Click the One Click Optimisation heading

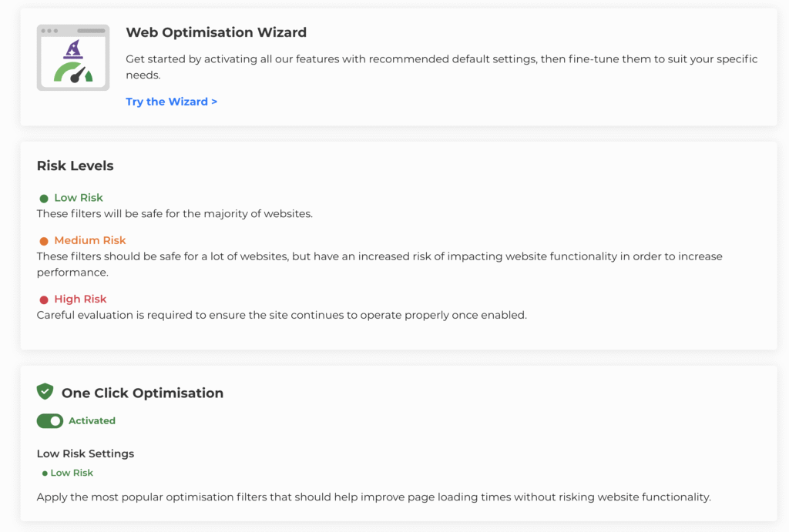point(143,393)
